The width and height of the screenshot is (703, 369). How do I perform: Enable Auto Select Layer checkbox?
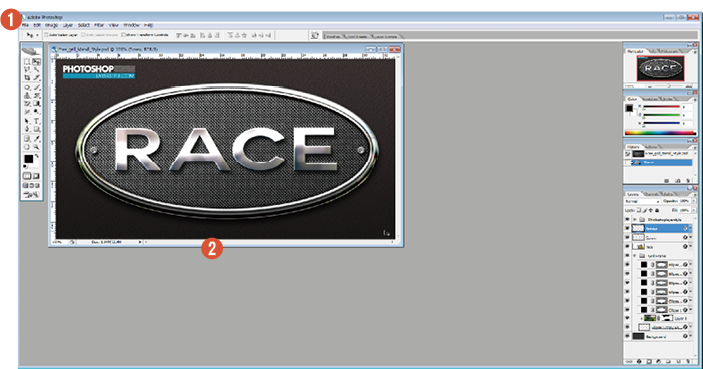(46, 35)
